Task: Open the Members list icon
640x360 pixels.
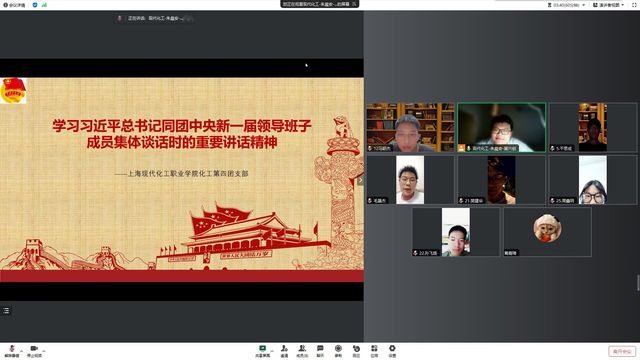Action: point(302,349)
